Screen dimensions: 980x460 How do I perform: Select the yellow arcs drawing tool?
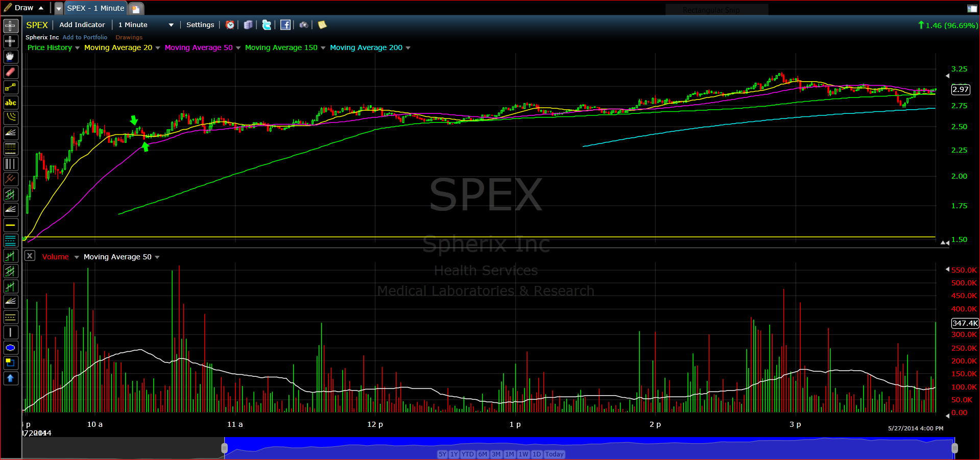10,118
